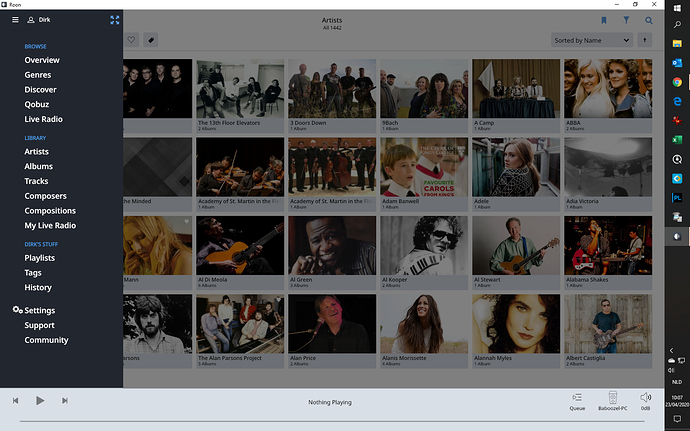Screen dimensions: 690x431
Task: Open Windows taskbar search icon
Action: tap(677, 25)
